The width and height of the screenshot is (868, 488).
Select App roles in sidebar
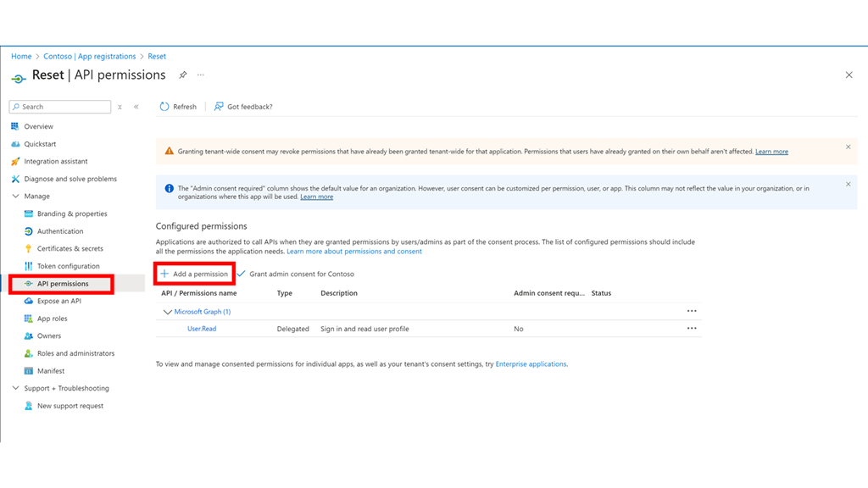tap(52, 319)
